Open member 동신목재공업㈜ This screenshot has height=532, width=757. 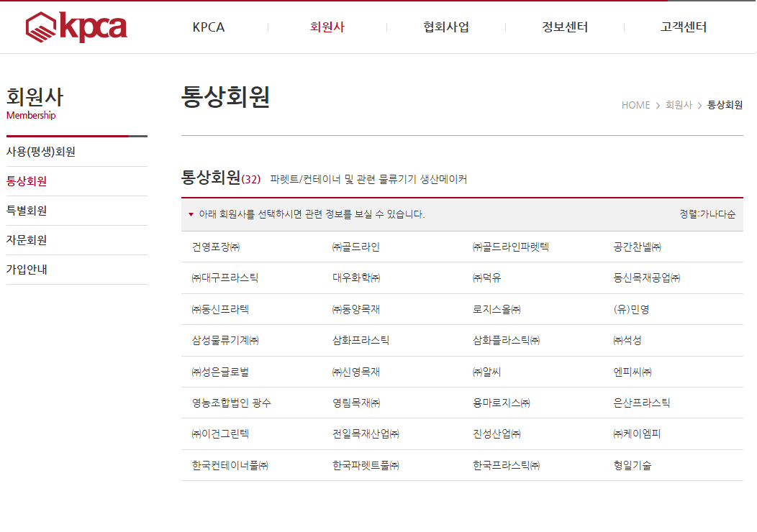[646, 278]
